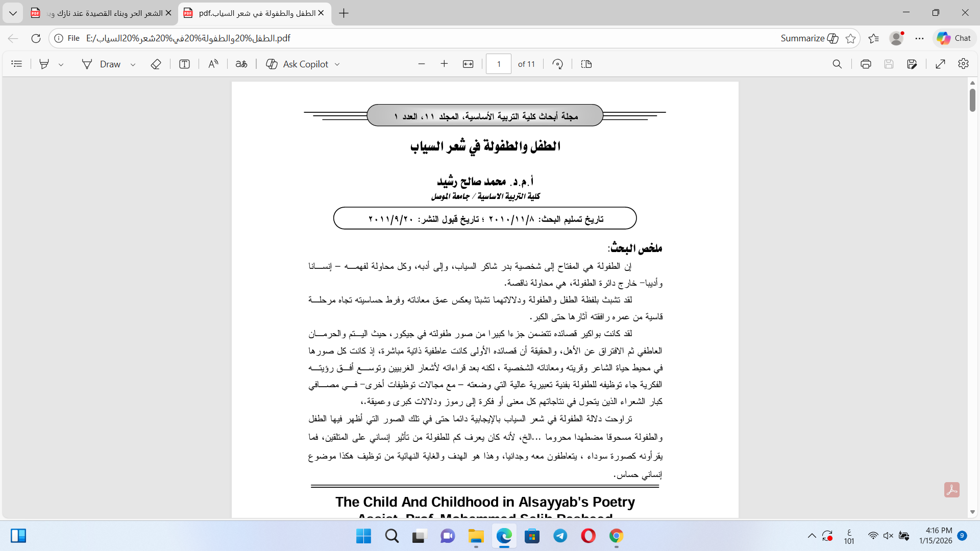Select the Erase tool
The image size is (980, 551).
pyautogui.click(x=156, y=64)
